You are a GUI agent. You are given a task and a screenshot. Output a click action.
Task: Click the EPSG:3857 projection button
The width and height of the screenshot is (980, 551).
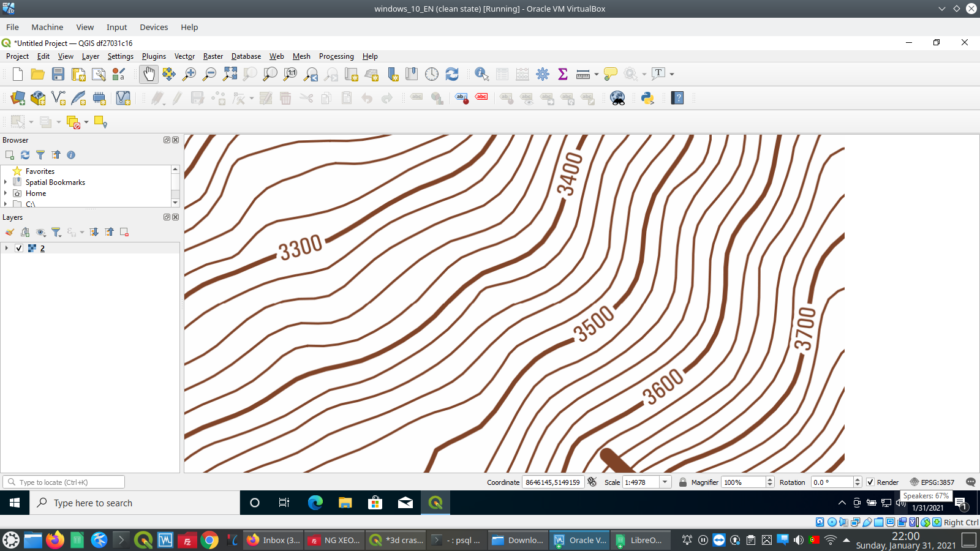[x=937, y=482]
